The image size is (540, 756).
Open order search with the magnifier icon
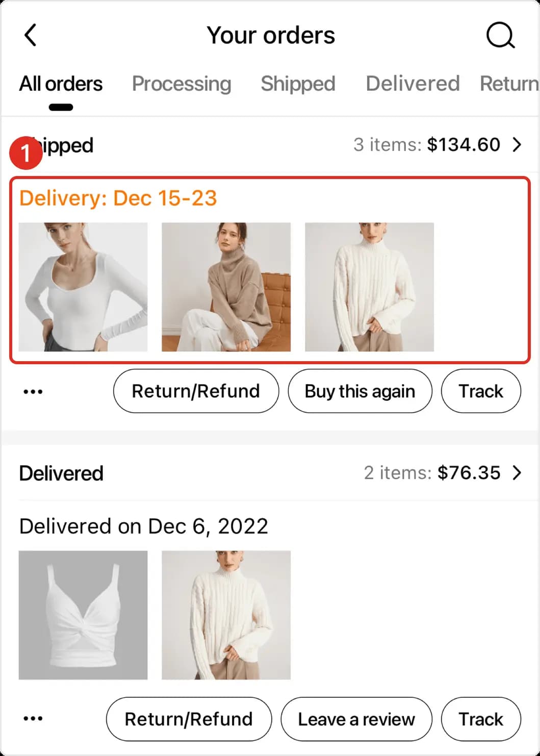(500, 35)
